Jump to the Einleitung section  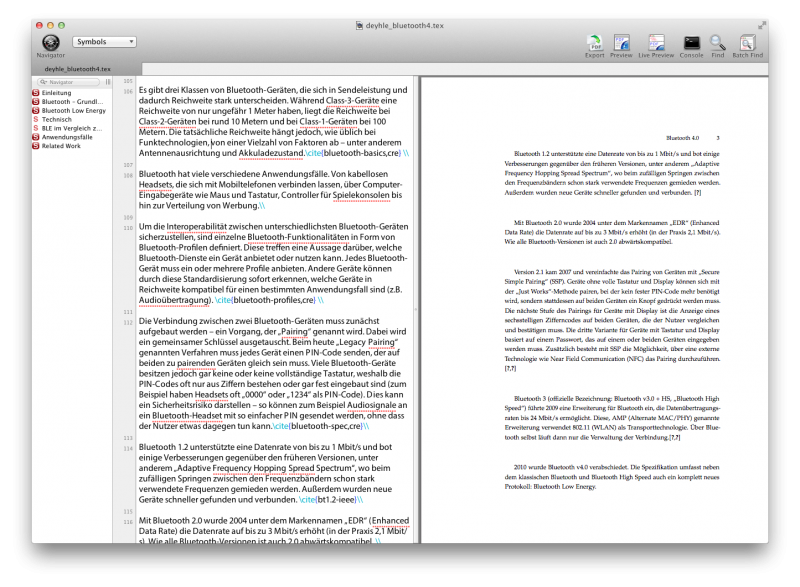[56, 93]
